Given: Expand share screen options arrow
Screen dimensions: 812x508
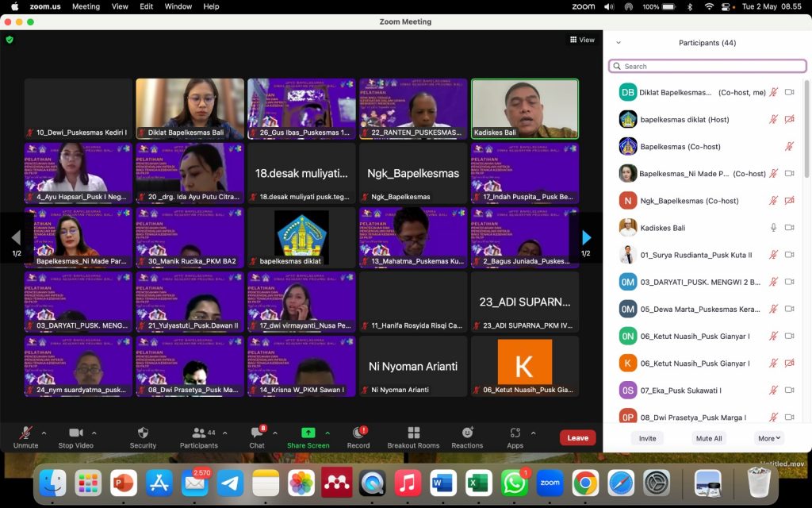Looking at the screenshot, I should pos(327,433).
